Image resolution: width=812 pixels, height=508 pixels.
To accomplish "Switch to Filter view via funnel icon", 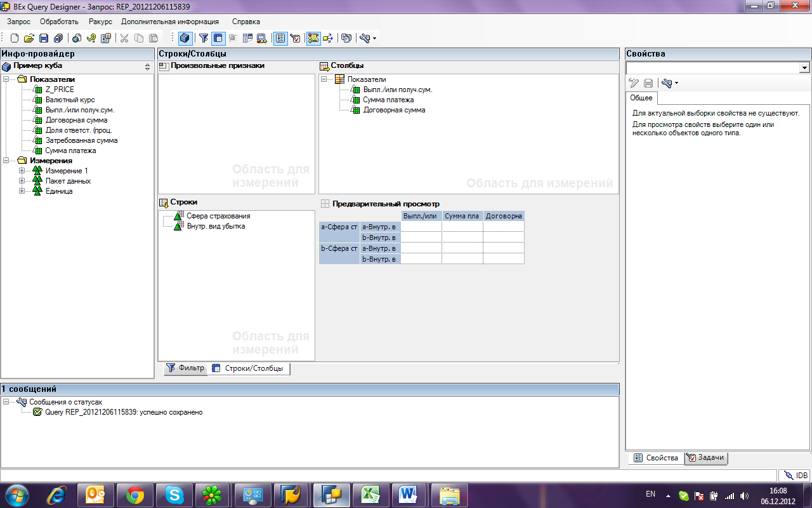I will 204,38.
